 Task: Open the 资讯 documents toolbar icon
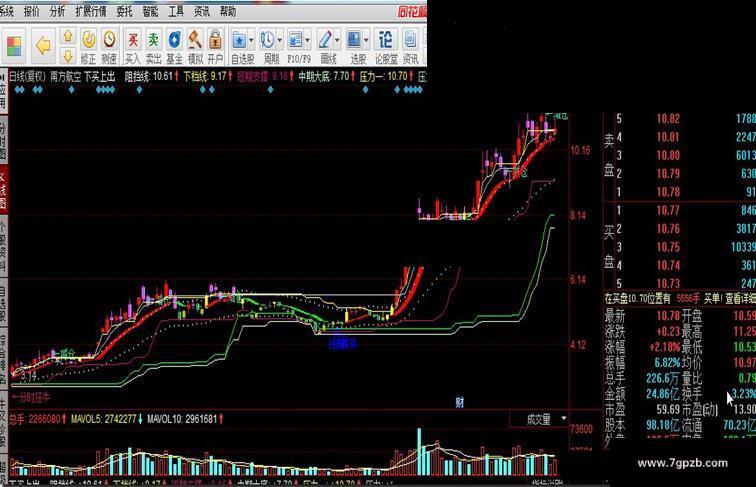[x=410, y=40]
